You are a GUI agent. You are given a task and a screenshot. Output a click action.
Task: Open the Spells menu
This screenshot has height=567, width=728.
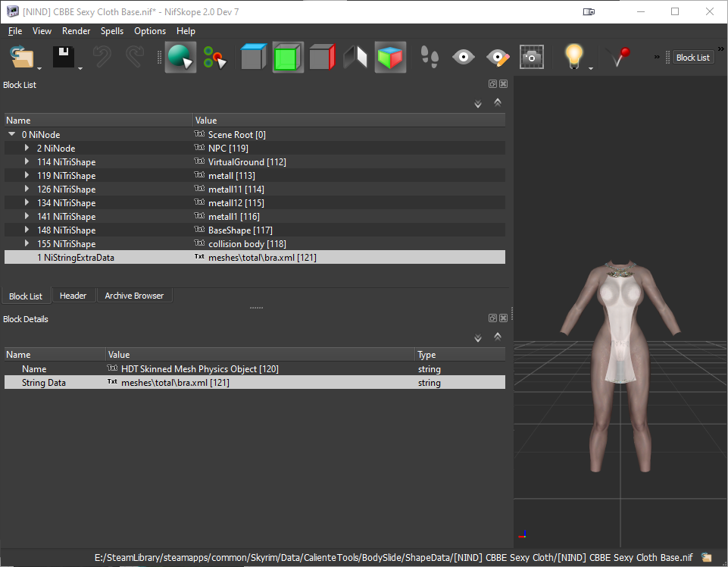tap(112, 31)
